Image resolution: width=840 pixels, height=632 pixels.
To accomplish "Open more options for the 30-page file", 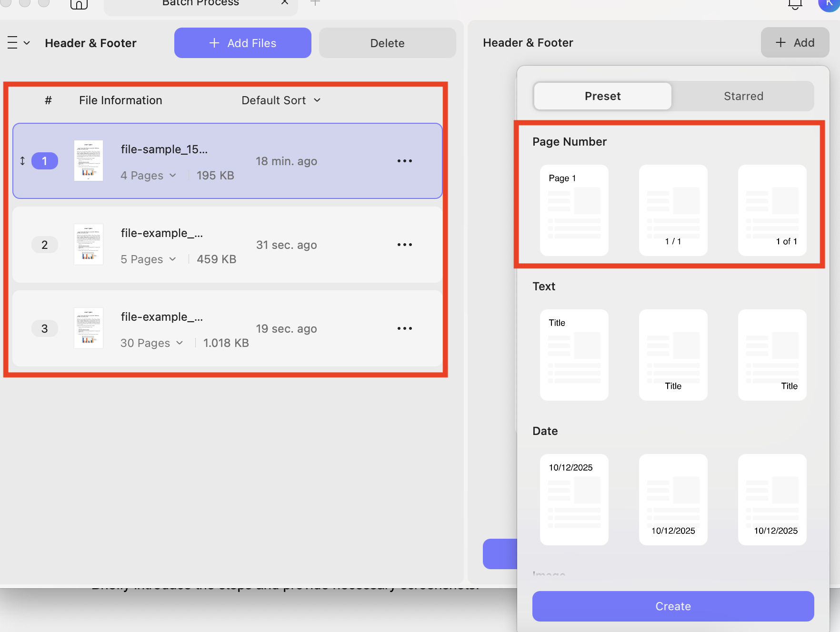I will tap(404, 328).
